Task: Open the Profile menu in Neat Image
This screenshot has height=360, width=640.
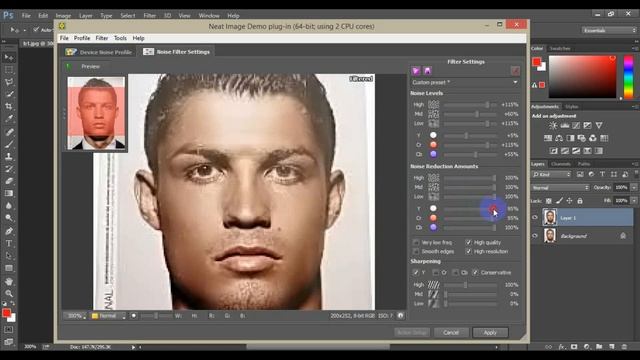Action: [x=82, y=38]
